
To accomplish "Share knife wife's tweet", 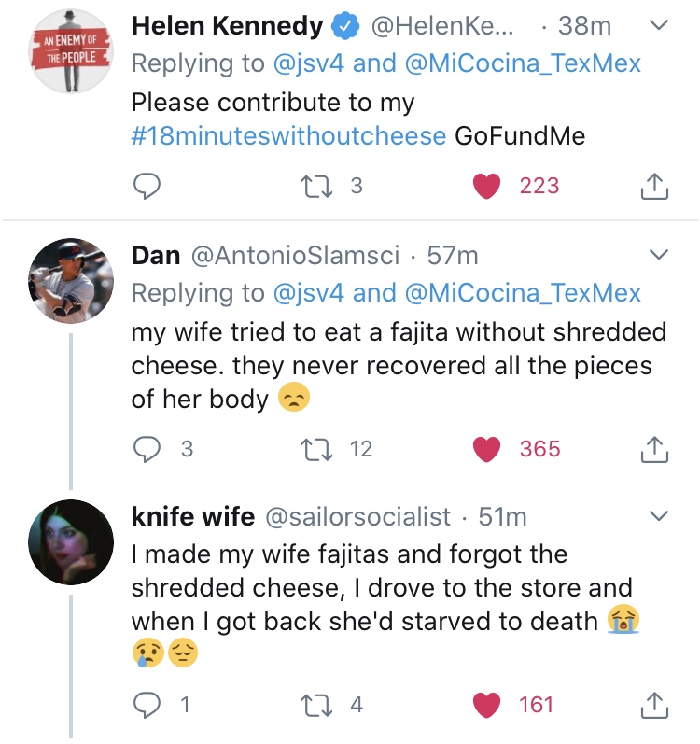I will (x=655, y=706).
